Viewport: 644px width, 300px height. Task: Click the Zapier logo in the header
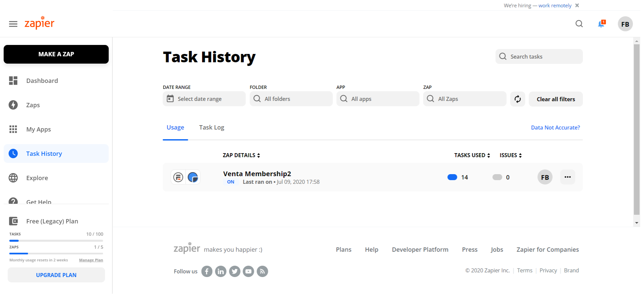click(39, 23)
